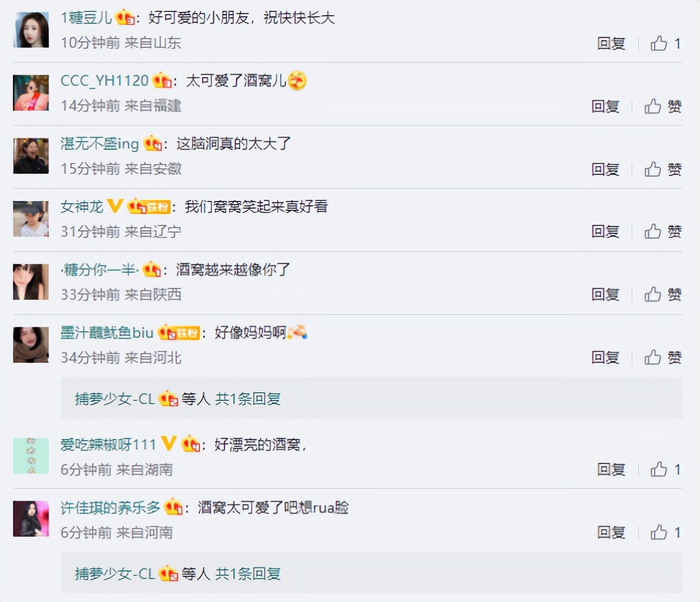The height and width of the screenshot is (602, 700).
Task: Toggle like on 湛无不盛ing's comment
Action: tap(662, 169)
